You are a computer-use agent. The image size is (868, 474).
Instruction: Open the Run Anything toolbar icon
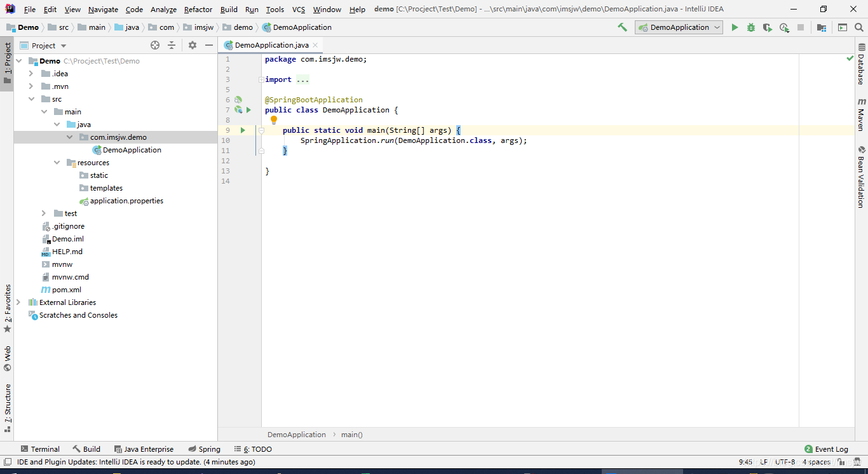pyautogui.click(x=843, y=27)
